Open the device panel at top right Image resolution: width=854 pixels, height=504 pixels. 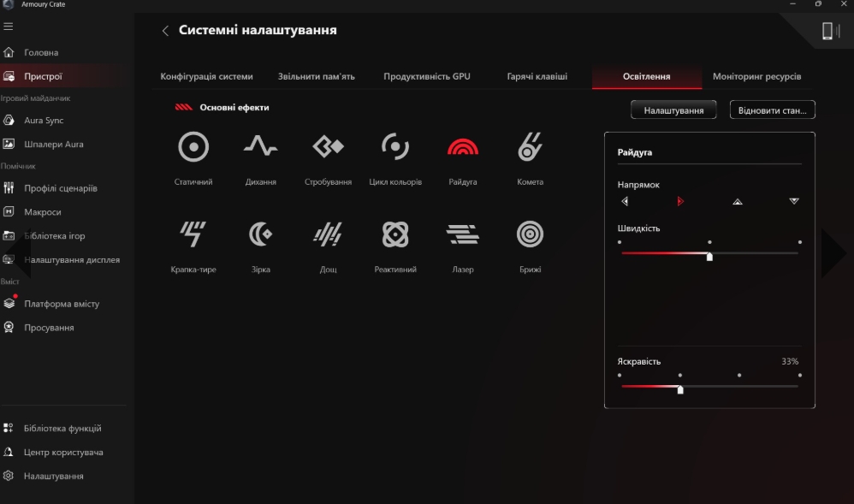point(829,31)
